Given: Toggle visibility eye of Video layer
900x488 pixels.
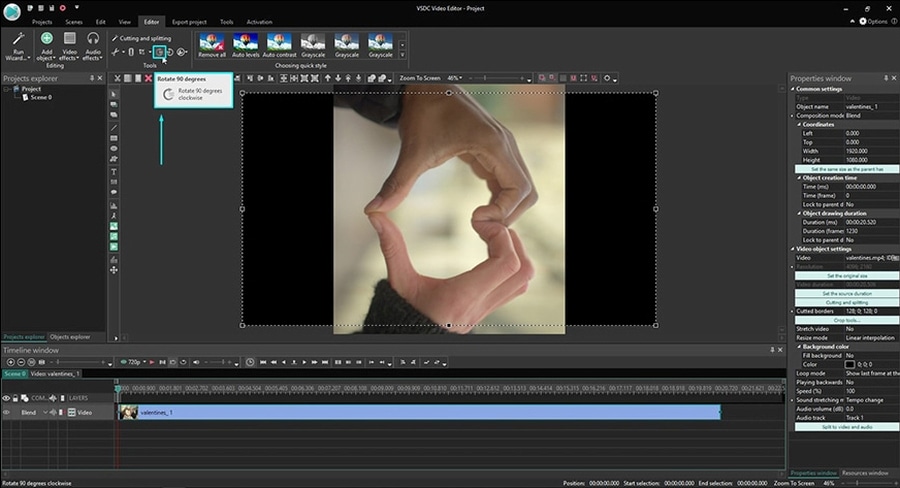Looking at the screenshot, I should (x=6, y=412).
